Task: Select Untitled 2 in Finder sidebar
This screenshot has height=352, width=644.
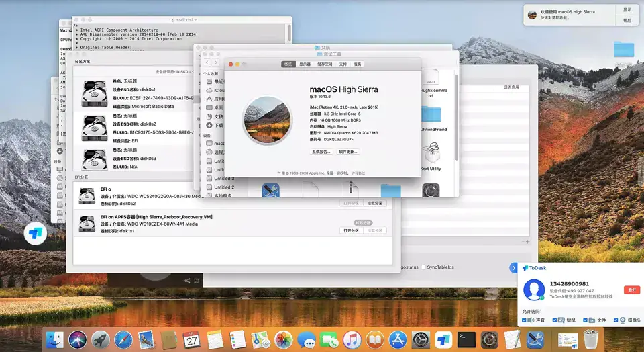Action: (224, 187)
